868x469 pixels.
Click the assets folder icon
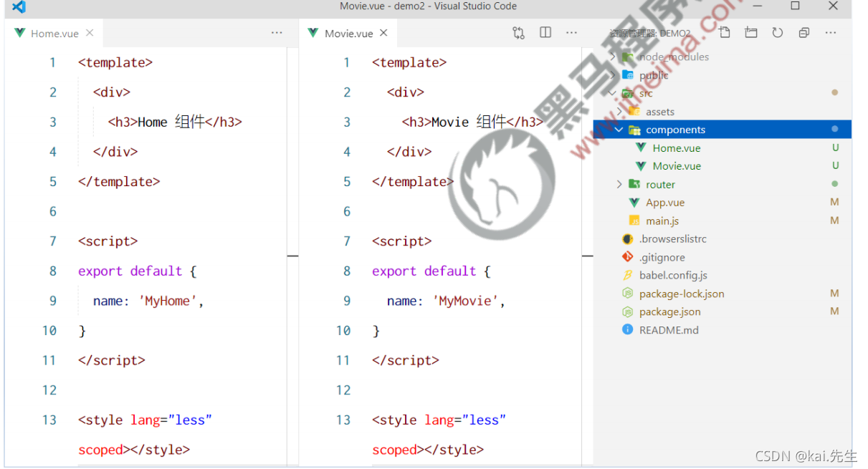(634, 112)
